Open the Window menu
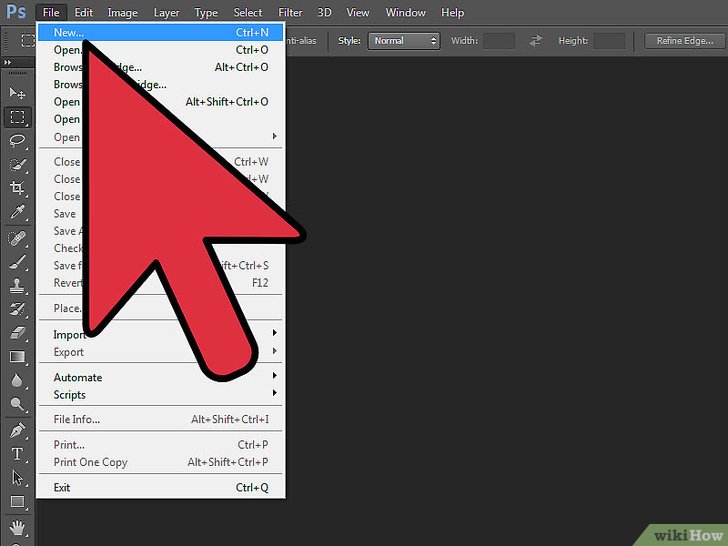The width and height of the screenshot is (728, 546). click(405, 13)
